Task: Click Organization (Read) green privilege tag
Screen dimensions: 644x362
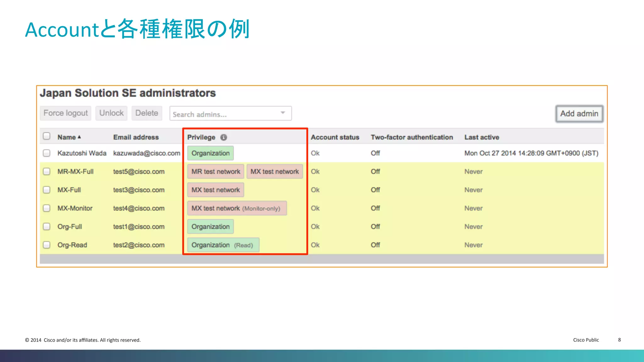Action: click(223, 245)
